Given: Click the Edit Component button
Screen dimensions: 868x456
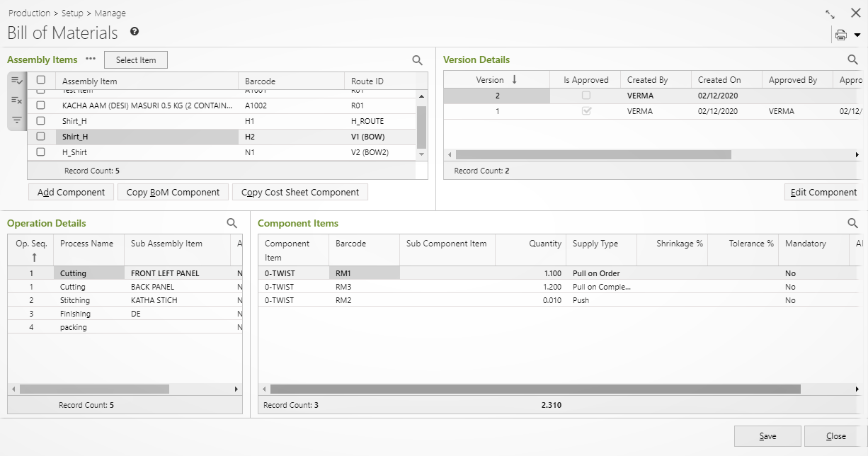Looking at the screenshot, I should (824, 191).
